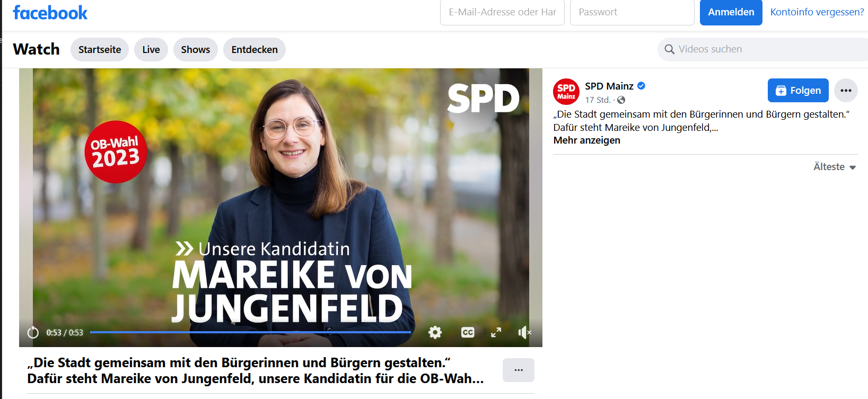Focus the Videos suchen search field
The image size is (868, 399).
[x=762, y=49]
